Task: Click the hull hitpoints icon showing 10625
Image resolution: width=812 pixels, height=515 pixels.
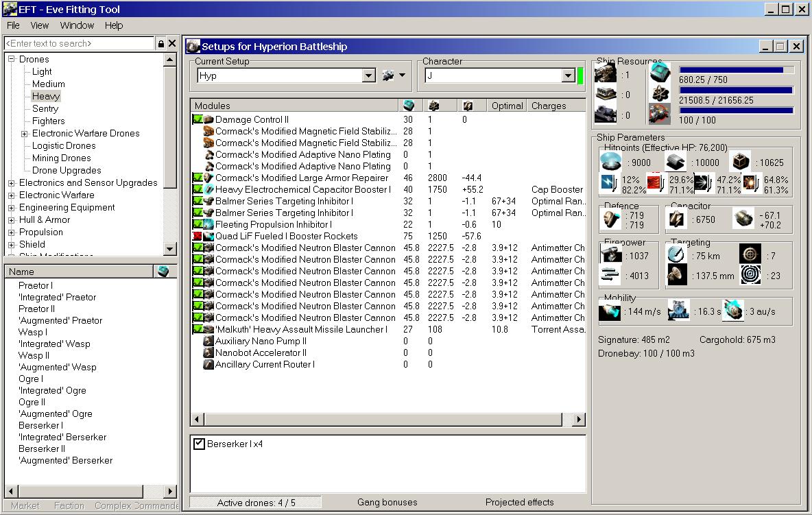Action: [x=741, y=162]
